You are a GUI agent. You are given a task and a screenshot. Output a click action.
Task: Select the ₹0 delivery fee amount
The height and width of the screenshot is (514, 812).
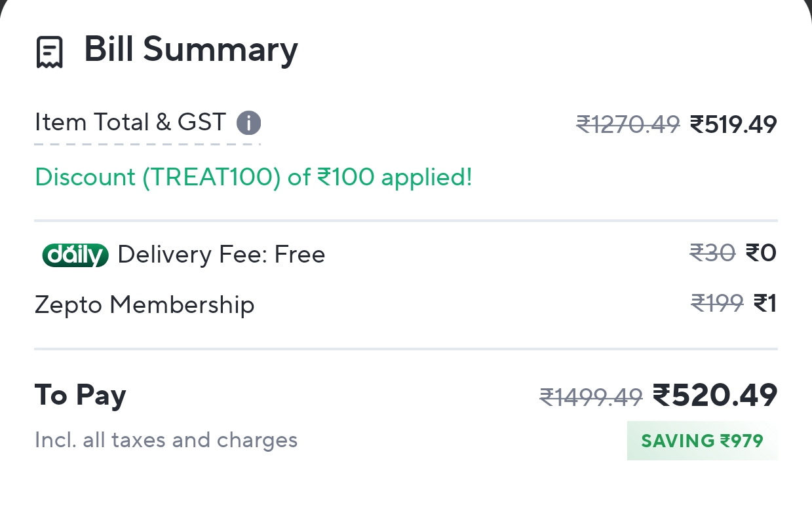[x=762, y=252]
